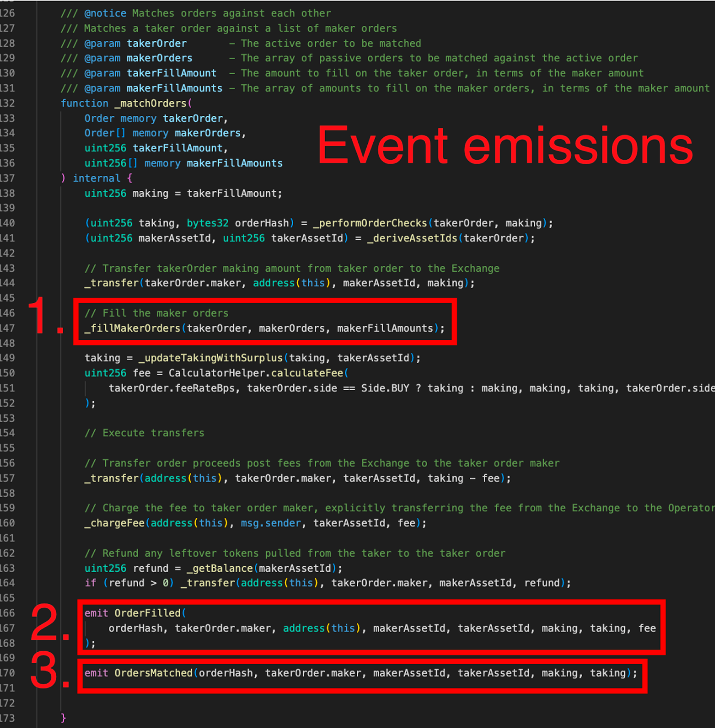
Task: Click the _getBalance function call
Action: click(220, 568)
